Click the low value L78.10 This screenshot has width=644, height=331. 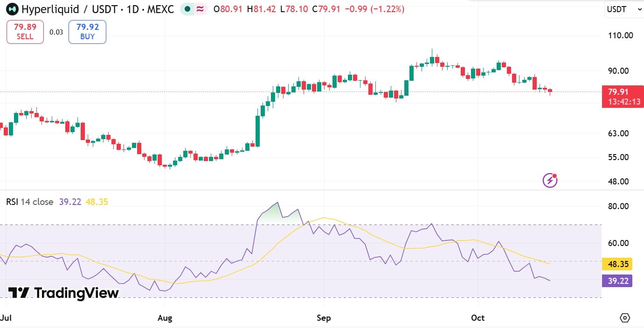[x=294, y=9]
